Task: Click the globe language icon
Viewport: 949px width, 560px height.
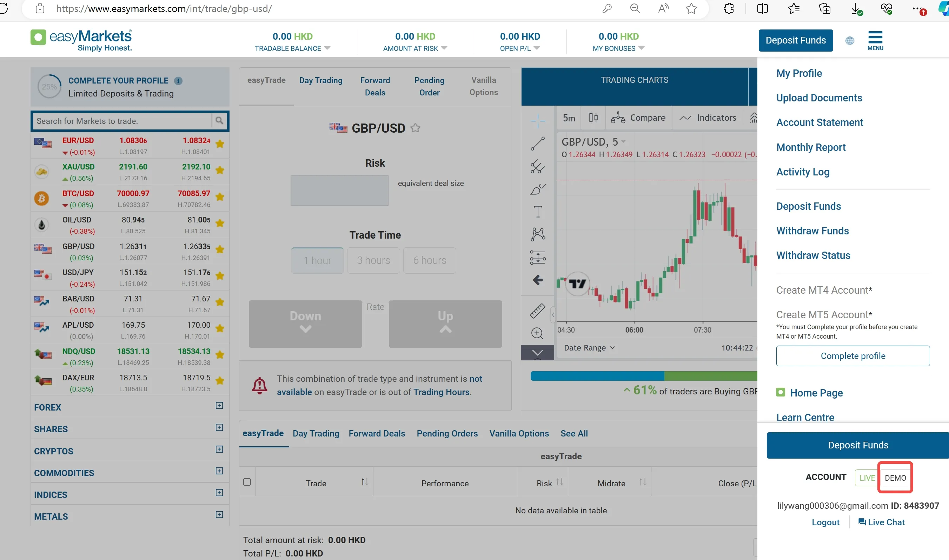Action: [x=850, y=40]
